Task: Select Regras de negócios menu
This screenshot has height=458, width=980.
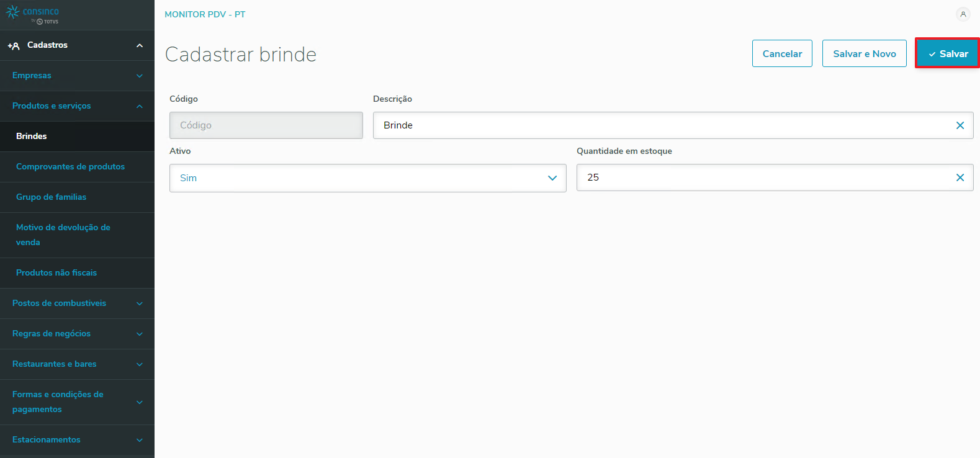Action: [x=77, y=334]
